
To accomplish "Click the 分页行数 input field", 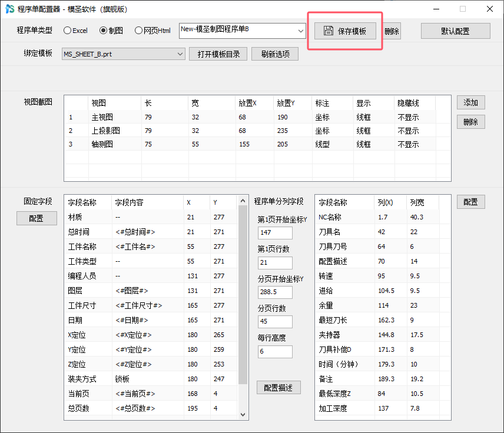I will point(275,322).
